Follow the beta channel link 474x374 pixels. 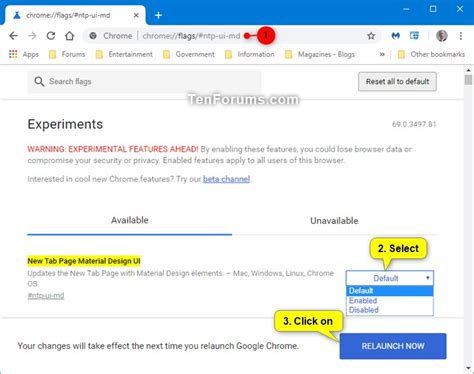(226, 179)
